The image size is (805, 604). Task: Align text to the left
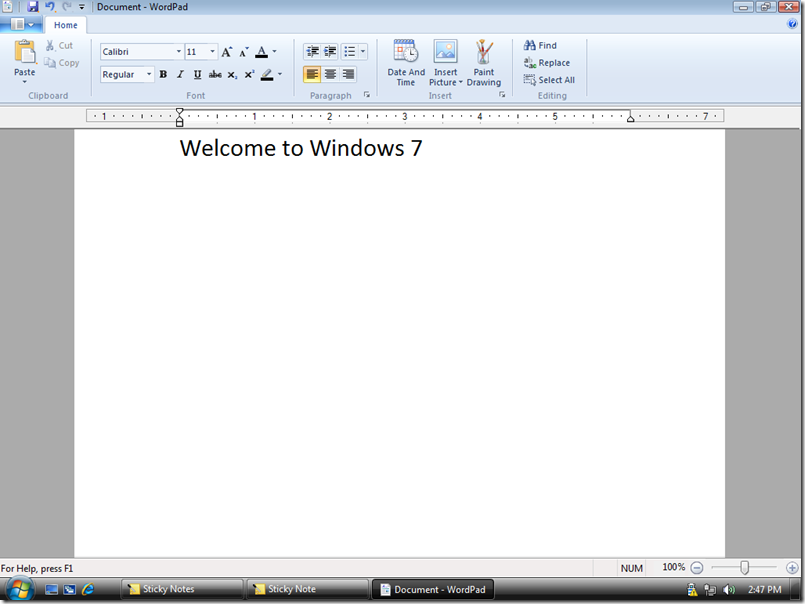(312, 74)
